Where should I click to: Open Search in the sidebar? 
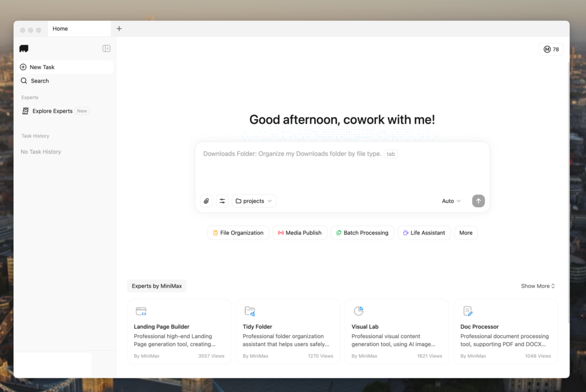click(39, 81)
